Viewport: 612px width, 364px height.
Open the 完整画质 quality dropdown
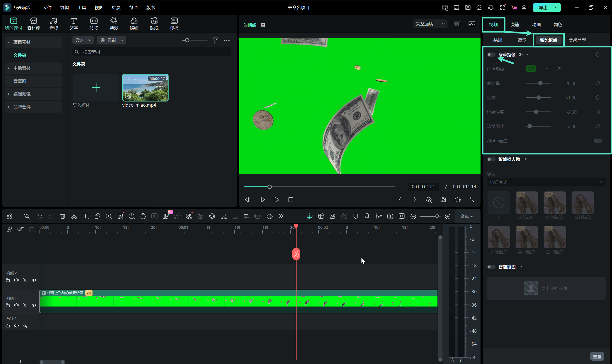click(x=430, y=24)
